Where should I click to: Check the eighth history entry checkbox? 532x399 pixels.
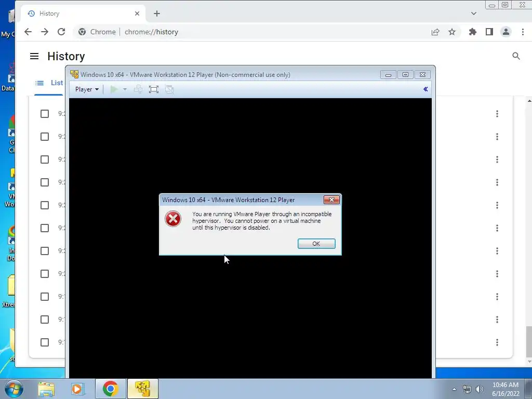coord(45,274)
